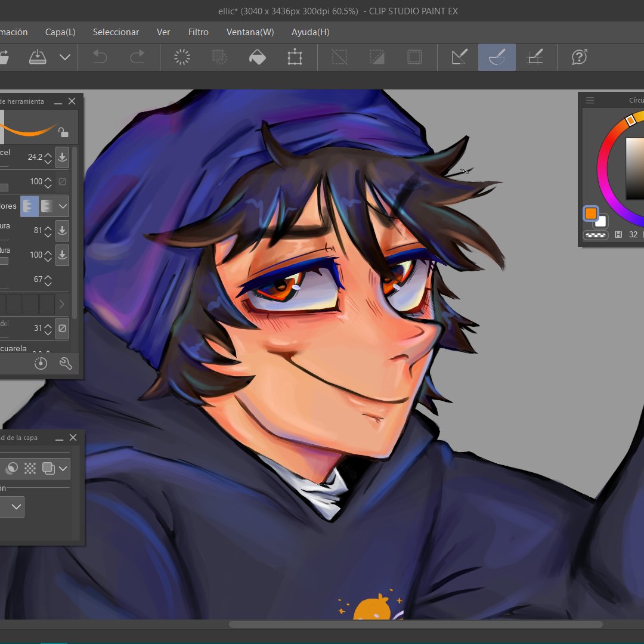Open the Filtro menu
644x644 pixels.
[x=199, y=32]
